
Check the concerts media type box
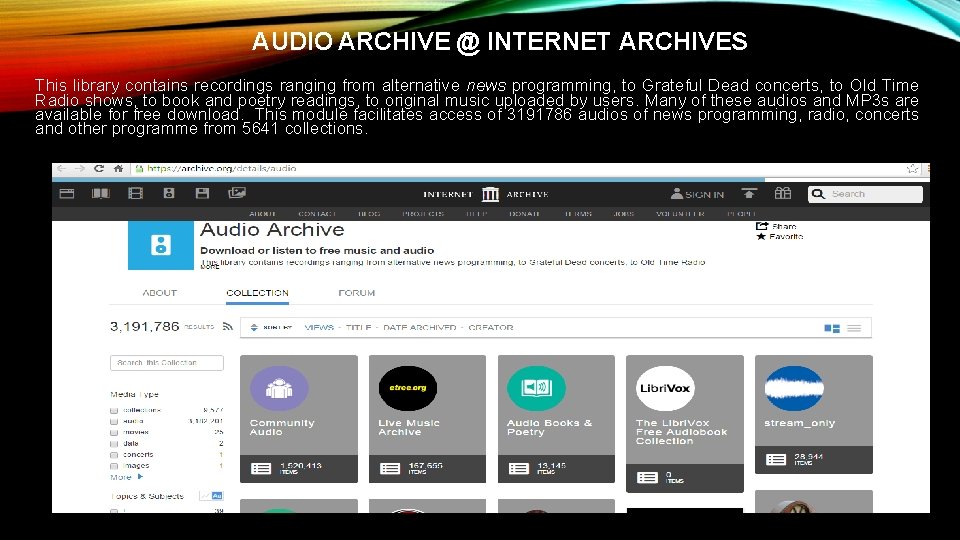114,455
